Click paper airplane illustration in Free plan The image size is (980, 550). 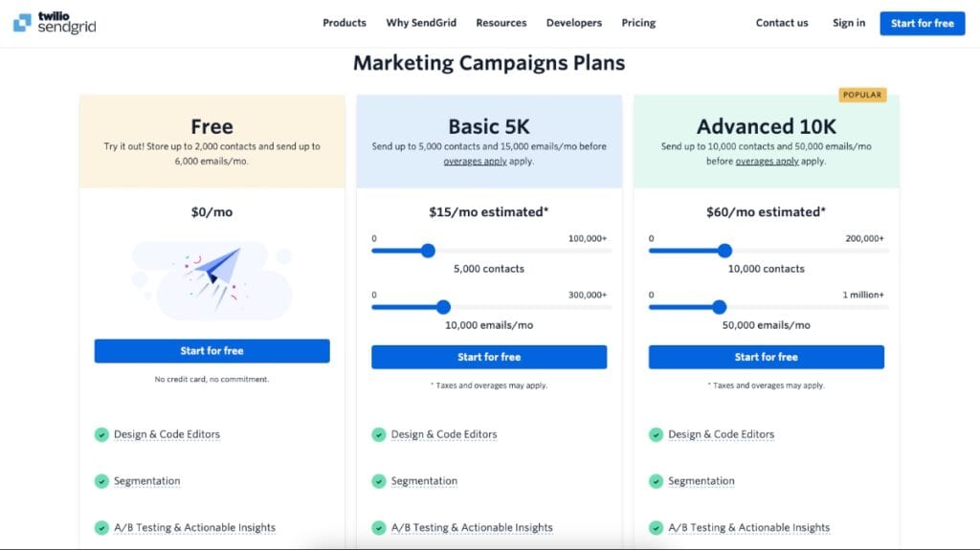click(212, 279)
